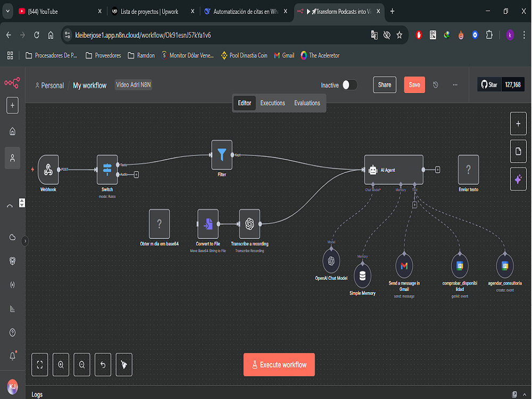Click the zoom out canvas button
This screenshot has width=532, height=399.
point(82,365)
